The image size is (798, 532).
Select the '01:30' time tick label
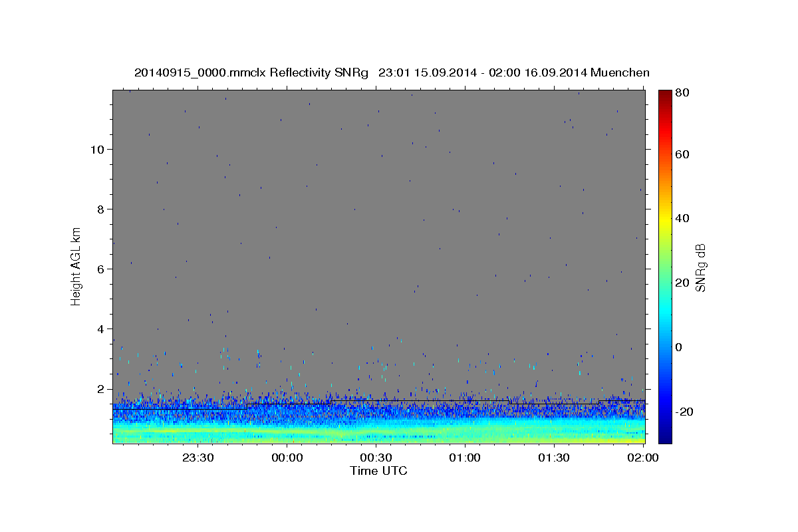pyautogui.click(x=554, y=458)
